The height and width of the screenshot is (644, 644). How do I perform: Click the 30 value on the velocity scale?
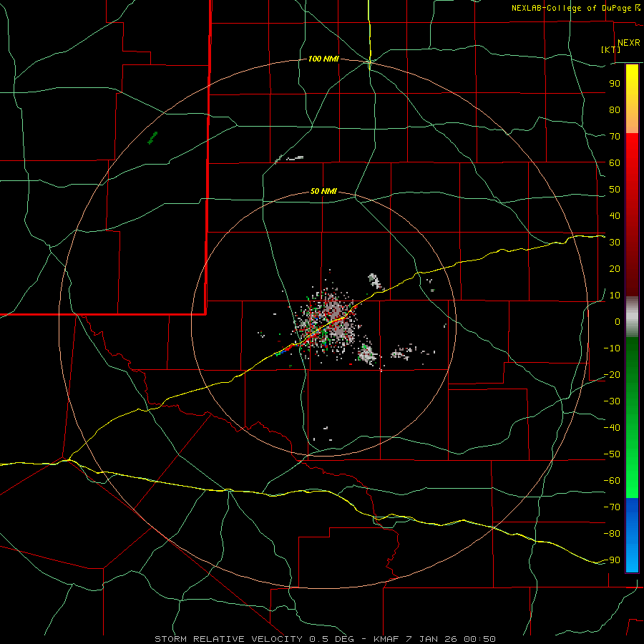pyautogui.click(x=615, y=243)
